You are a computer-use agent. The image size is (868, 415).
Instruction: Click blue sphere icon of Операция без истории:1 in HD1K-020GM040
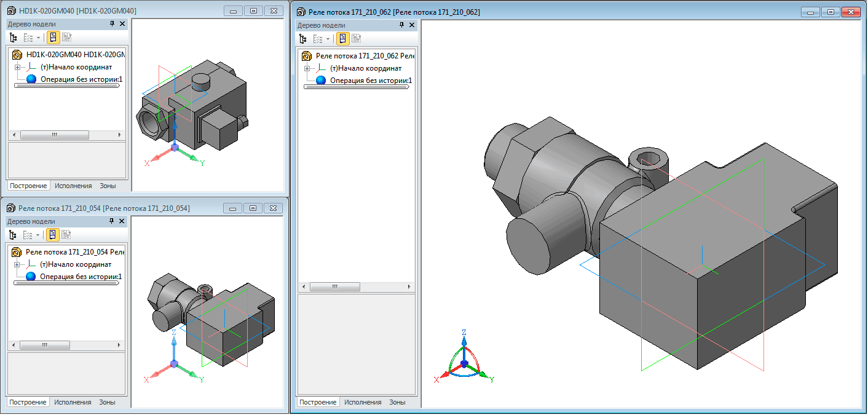click(31, 79)
